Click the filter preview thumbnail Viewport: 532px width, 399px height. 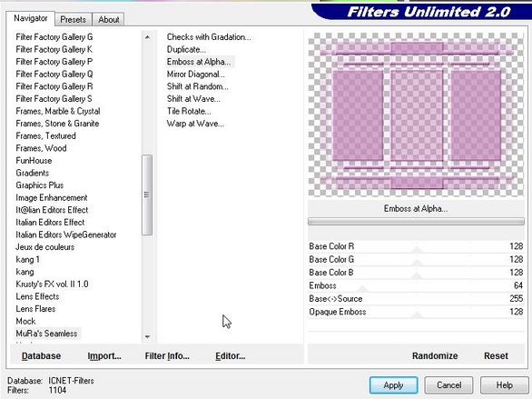416,115
